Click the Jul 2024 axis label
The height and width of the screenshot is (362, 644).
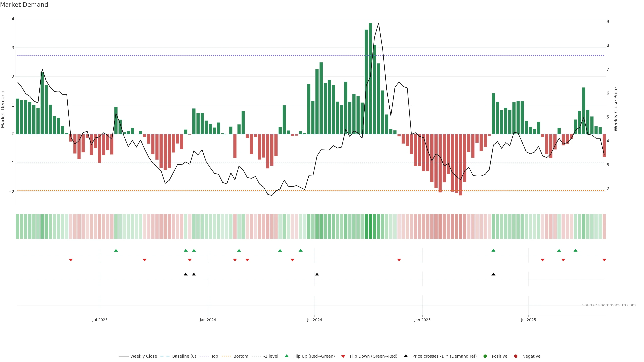point(314,320)
